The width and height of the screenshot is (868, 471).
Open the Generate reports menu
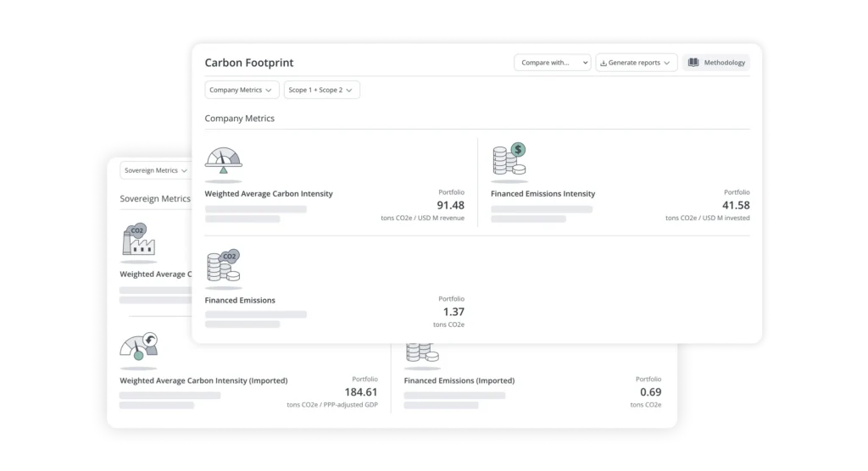pos(636,63)
